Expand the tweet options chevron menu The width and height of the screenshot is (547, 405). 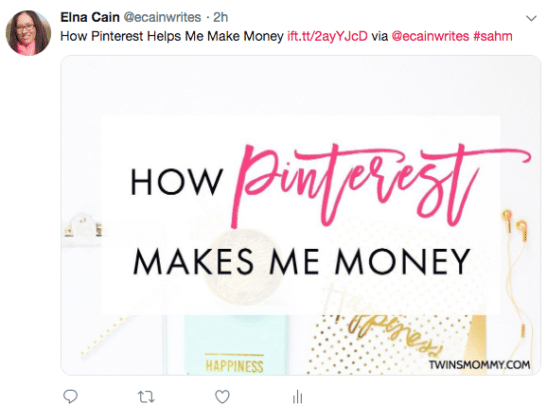pos(531,18)
